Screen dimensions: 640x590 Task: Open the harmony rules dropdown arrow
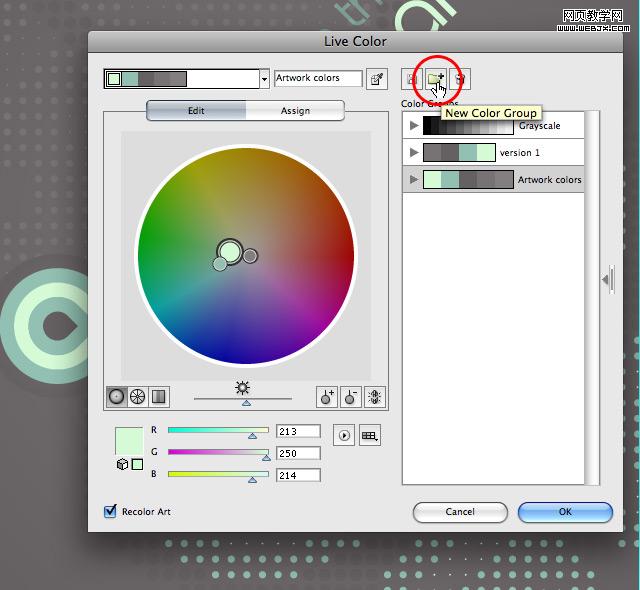point(264,79)
